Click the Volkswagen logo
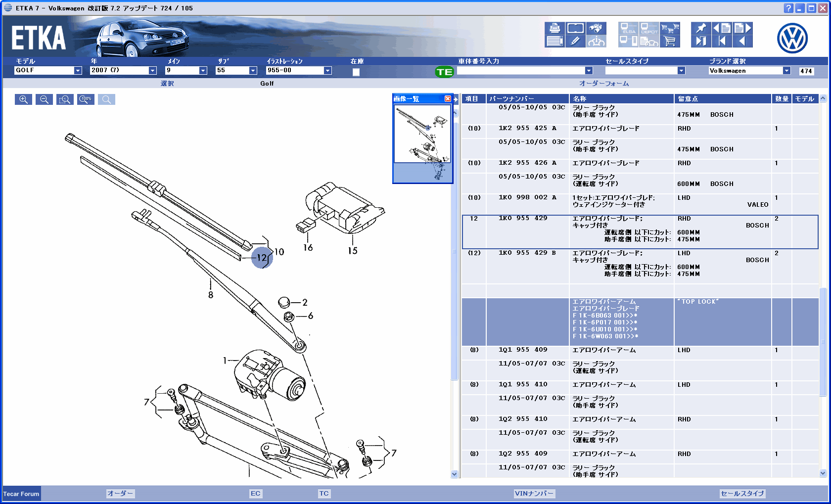831x504 pixels. (792, 38)
